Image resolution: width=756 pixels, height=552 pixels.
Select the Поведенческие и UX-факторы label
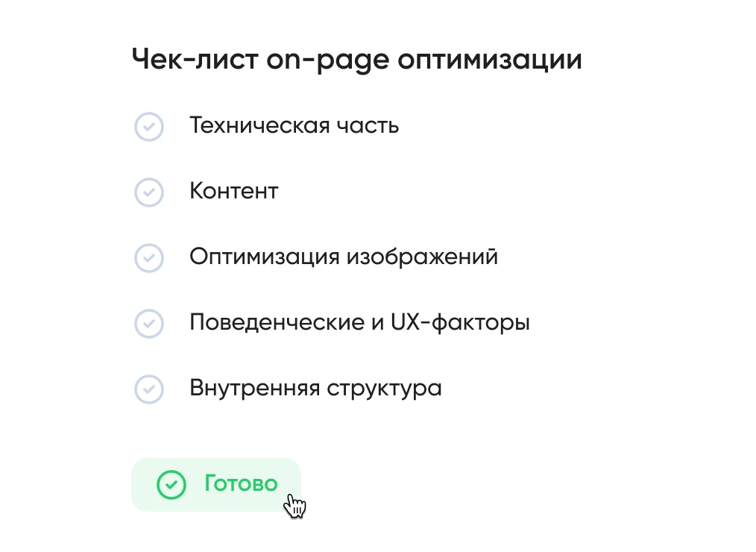tap(359, 323)
